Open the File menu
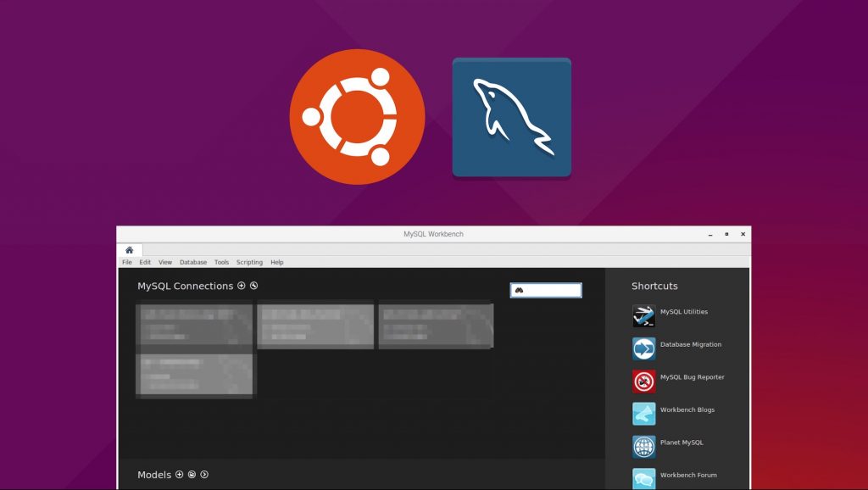Screen dimensions: 868x490 (127, 263)
